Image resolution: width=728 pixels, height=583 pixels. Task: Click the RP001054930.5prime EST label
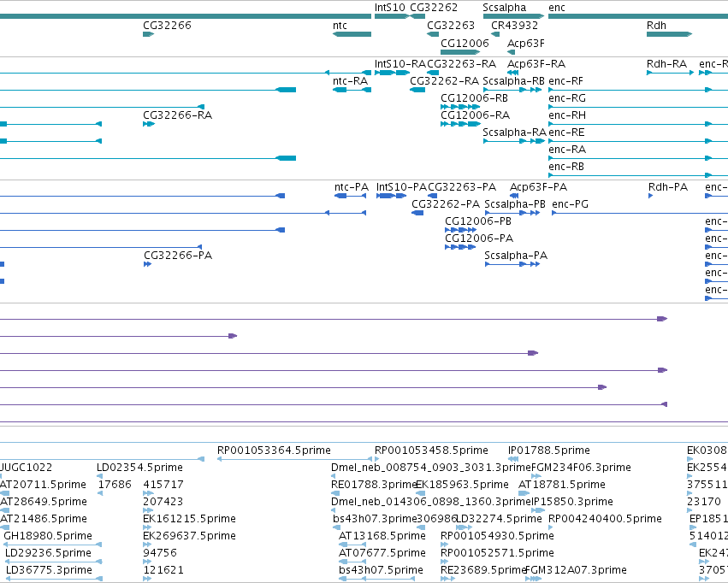pyautogui.click(x=497, y=536)
